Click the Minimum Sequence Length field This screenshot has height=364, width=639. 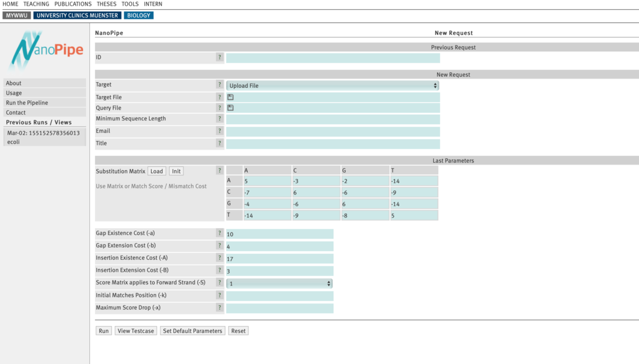pyautogui.click(x=333, y=119)
